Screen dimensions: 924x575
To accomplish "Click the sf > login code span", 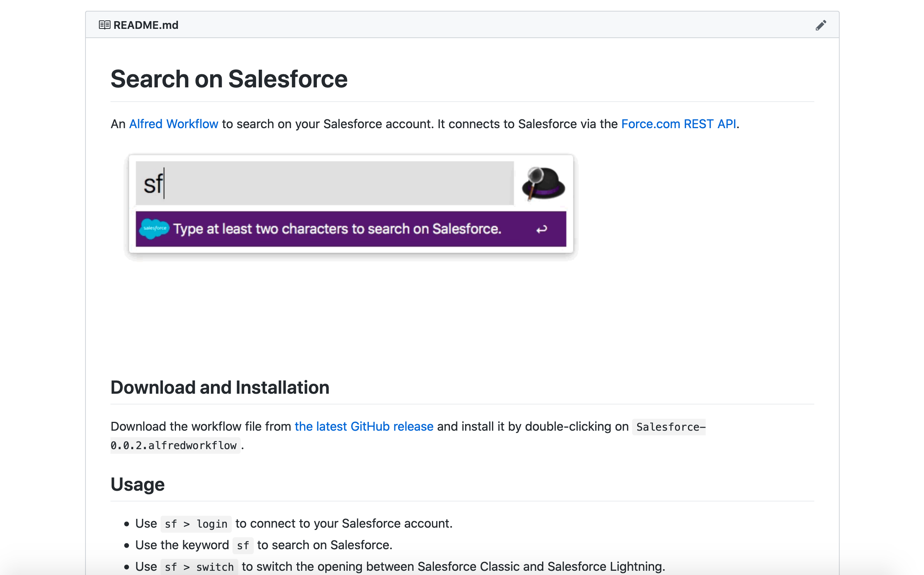I will pyautogui.click(x=196, y=524).
